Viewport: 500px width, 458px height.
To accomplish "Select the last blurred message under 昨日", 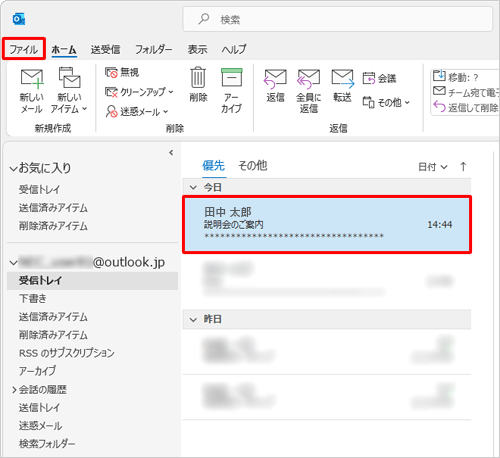I will point(327,397).
